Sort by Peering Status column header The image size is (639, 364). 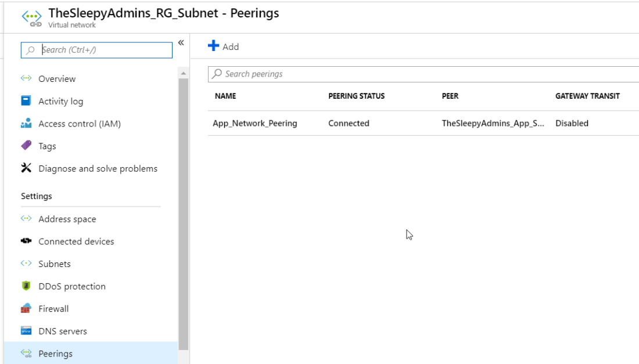pos(356,96)
